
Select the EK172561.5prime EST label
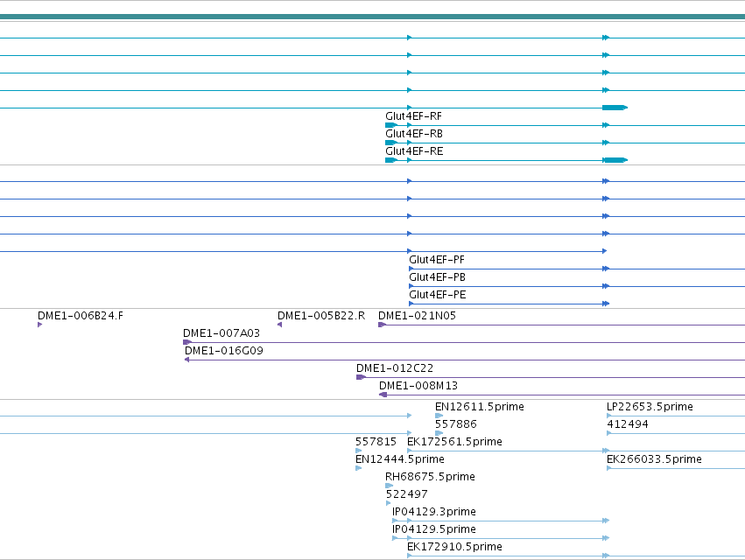[x=454, y=442]
